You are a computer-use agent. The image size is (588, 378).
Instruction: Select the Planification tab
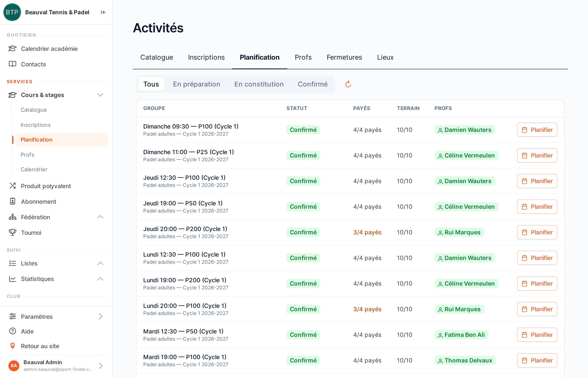click(259, 57)
